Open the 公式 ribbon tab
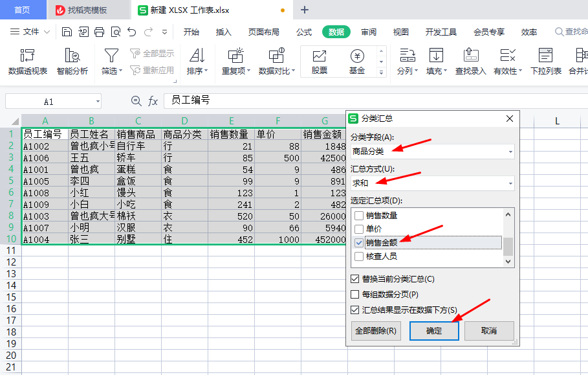The height and width of the screenshot is (375, 588). (x=304, y=32)
